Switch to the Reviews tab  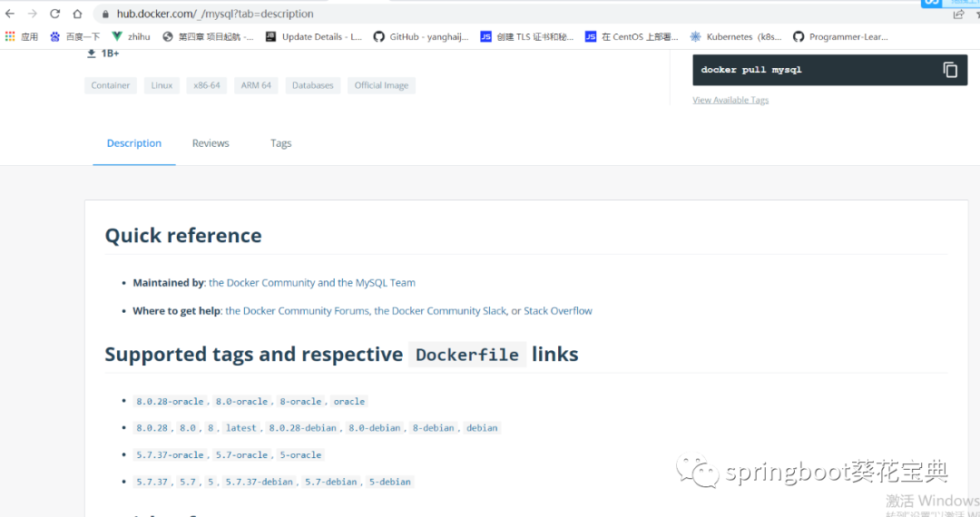point(211,143)
